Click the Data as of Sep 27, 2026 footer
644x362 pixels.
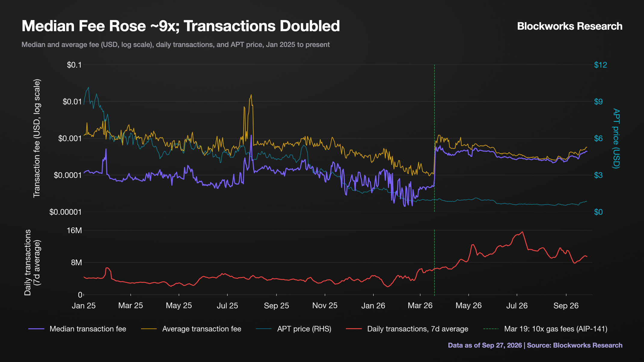(x=535, y=345)
